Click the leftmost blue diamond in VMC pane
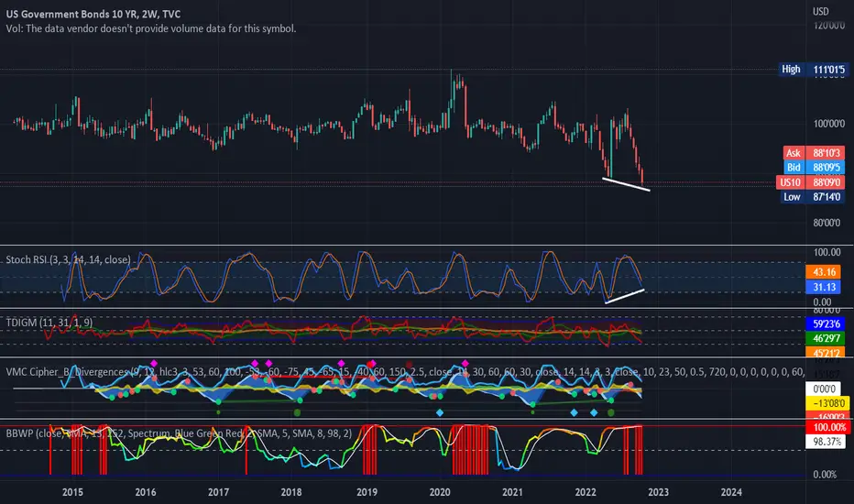 click(x=440, y=413)
